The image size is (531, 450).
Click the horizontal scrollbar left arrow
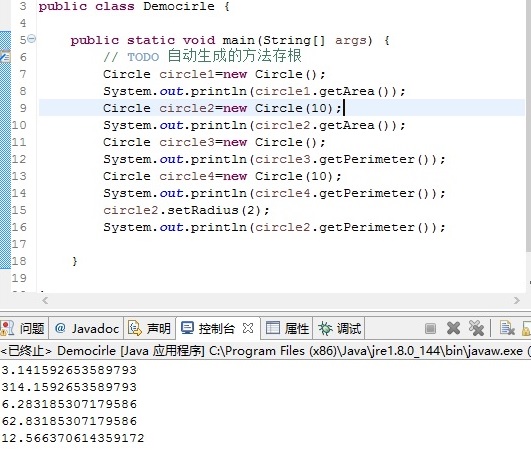[45, 300]
